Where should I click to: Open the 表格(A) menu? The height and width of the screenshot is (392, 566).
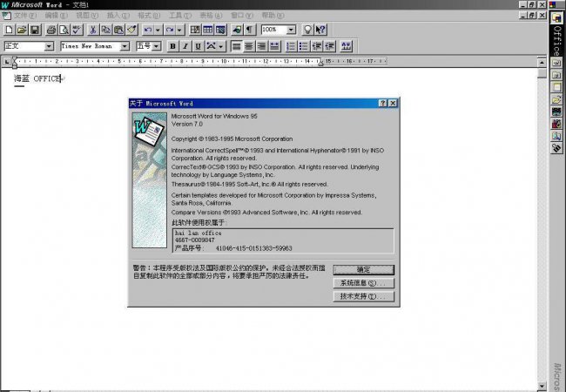pyautogui.click(x=212, y=16)
